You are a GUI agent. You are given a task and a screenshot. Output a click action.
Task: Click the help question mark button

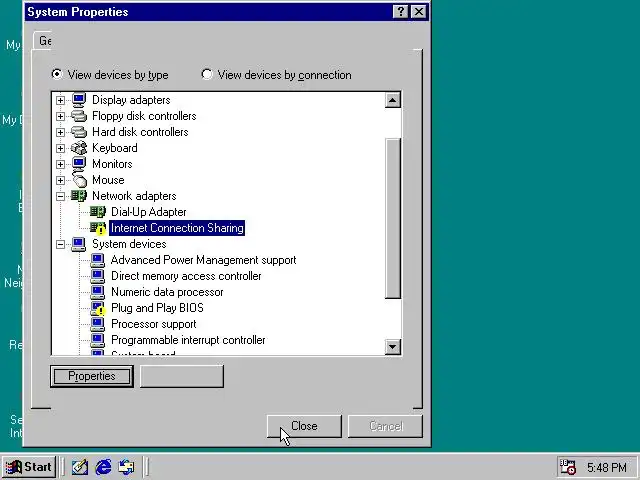(x=401, y=11)
